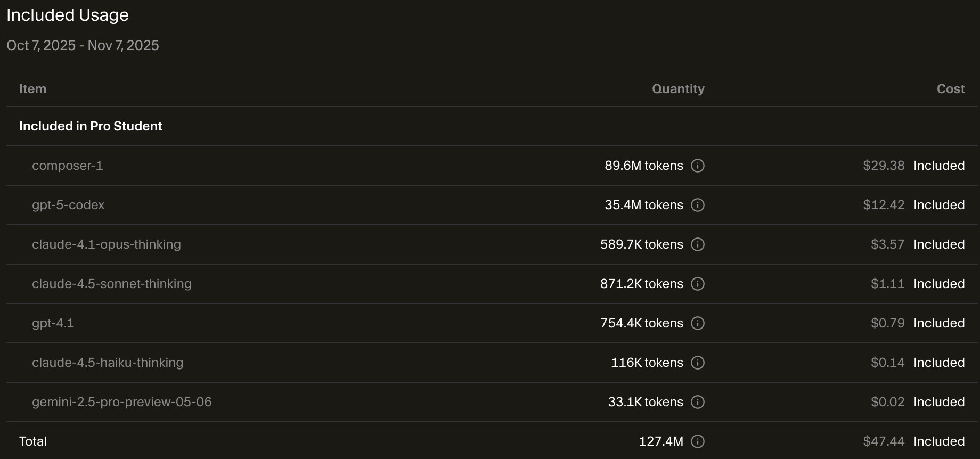
Task: Click the Cost column header
Action: (951, 89)
